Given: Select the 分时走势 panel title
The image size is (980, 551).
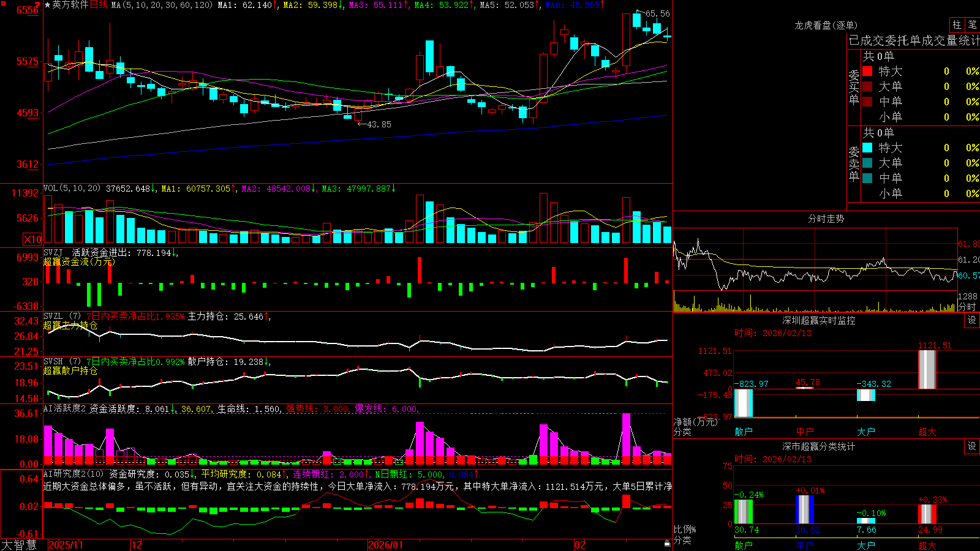Looking at the screenshot, I should click(x=826, y=219).
